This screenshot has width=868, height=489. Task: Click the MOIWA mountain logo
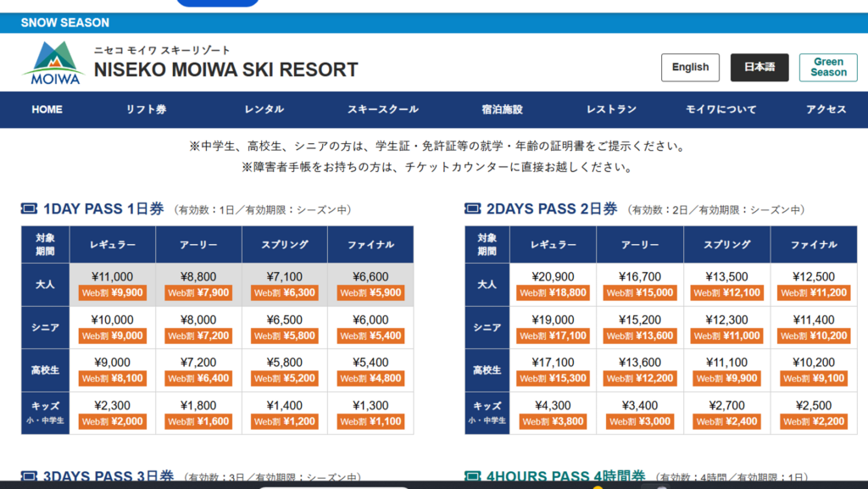point(55,63)
